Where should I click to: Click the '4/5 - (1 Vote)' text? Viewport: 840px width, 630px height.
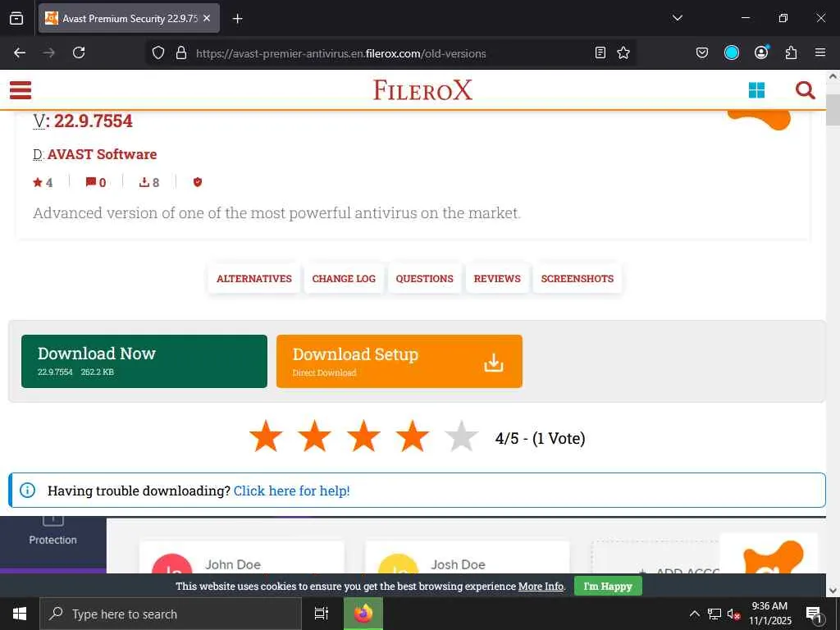pos(540,438)
